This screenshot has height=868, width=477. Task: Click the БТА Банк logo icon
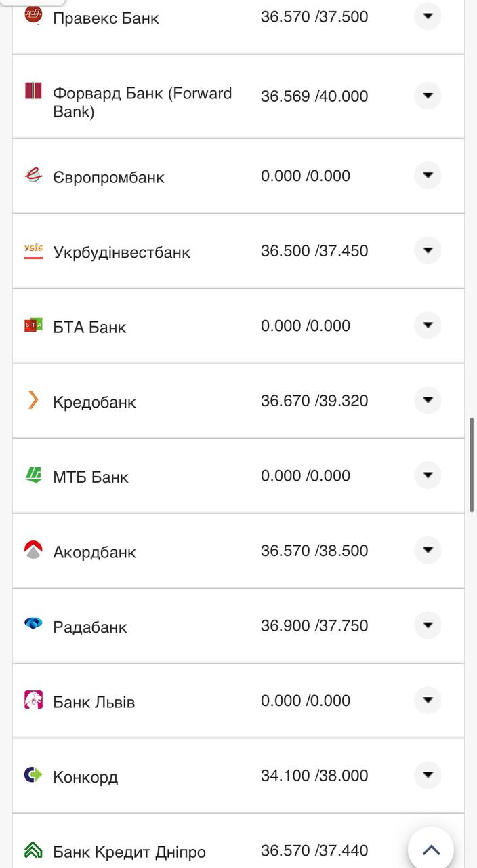pos(33,325)
